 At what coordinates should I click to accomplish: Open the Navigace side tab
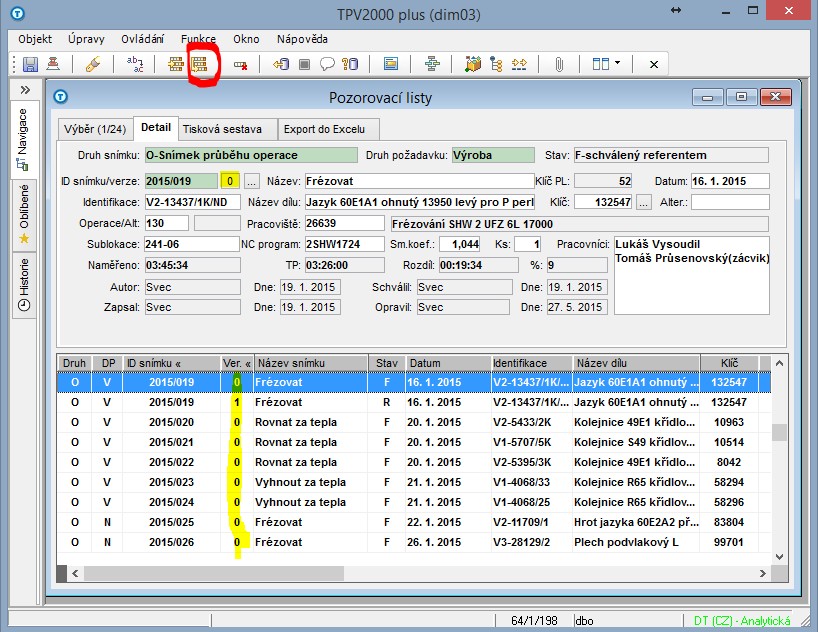click(23, 139)
